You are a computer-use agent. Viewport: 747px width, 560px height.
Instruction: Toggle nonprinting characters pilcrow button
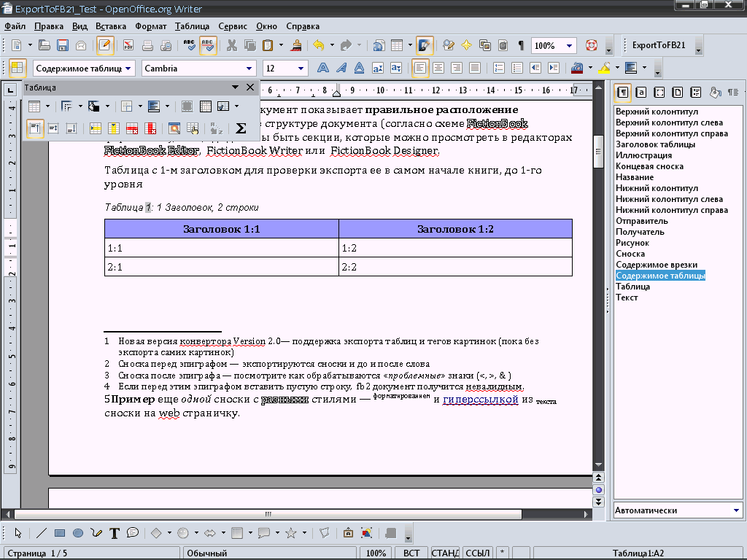point(520,45)
